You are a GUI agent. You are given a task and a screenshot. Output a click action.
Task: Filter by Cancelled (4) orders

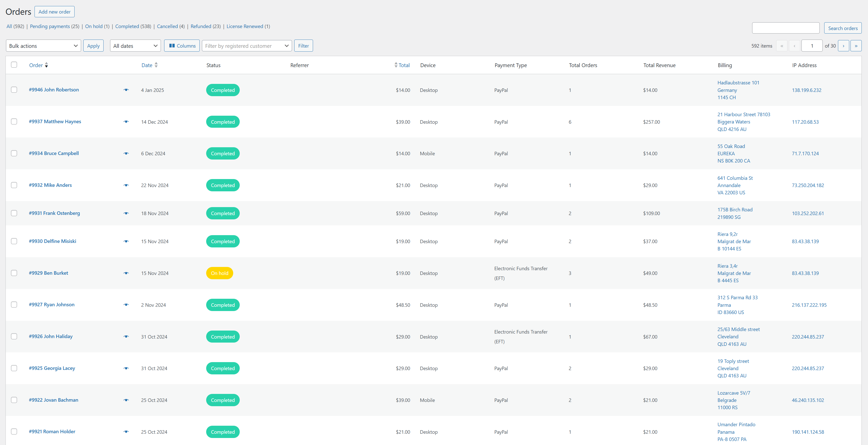(x=171, y=26)
